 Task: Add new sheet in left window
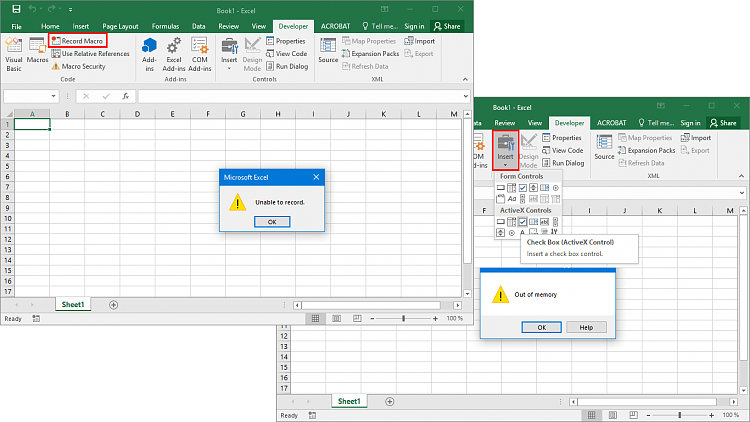coord(113,305)
